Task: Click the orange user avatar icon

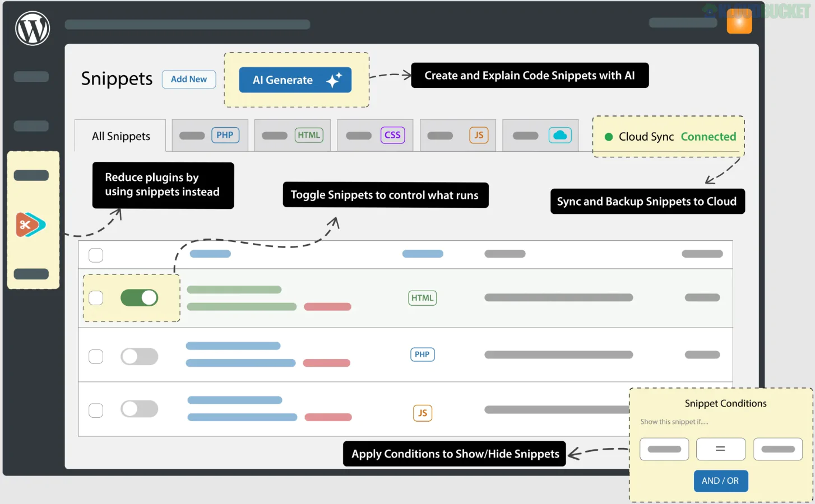Action: coord(739,22)
